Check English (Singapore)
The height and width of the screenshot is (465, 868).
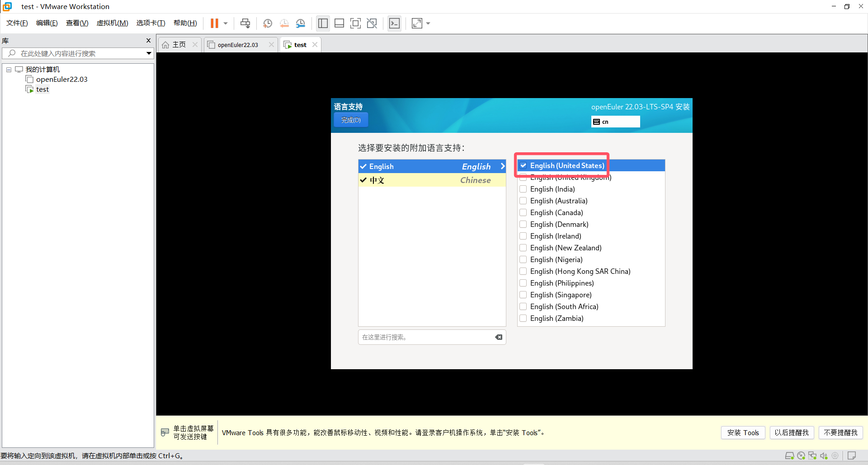[x=523, y=295]
